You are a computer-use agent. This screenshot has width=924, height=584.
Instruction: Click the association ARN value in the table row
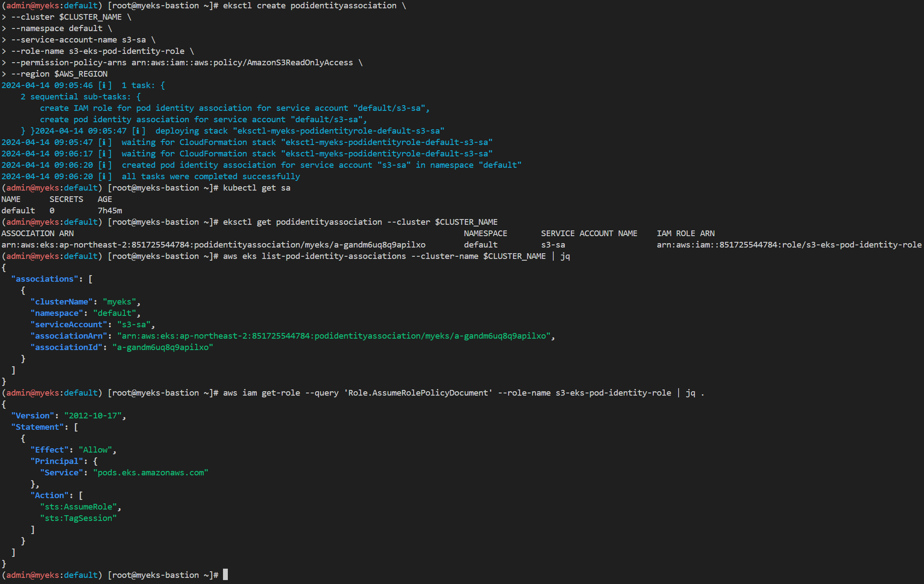pos(213,245)
